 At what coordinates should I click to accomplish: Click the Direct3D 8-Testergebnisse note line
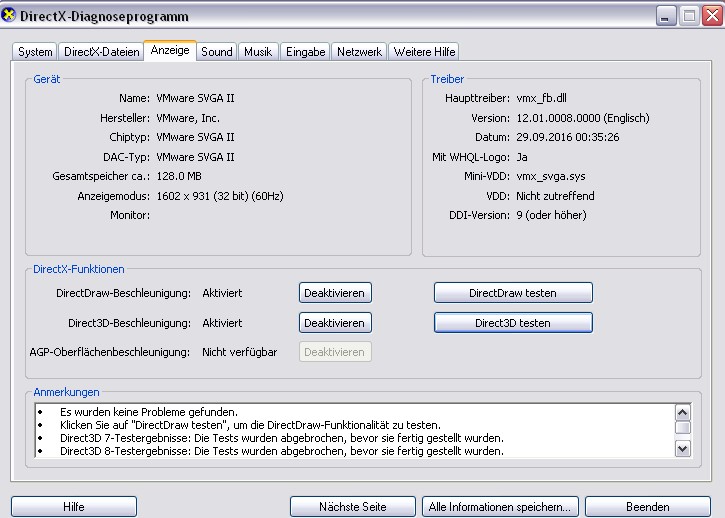point(282,450)
